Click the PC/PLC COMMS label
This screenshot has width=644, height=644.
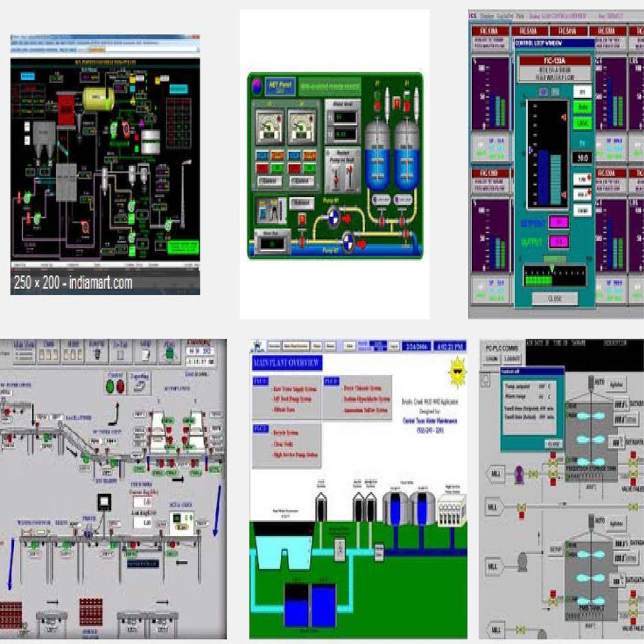[x=502, y=348]
